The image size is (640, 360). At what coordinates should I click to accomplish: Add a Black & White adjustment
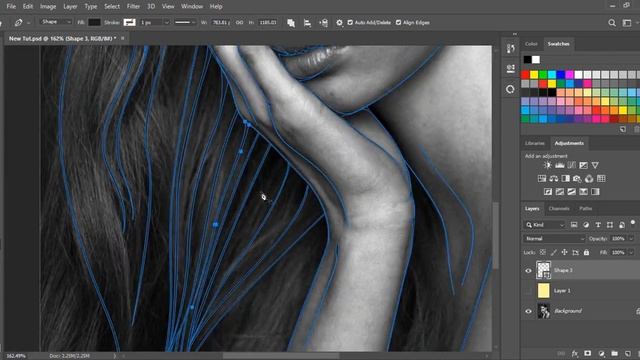click(x=565, y=178)
